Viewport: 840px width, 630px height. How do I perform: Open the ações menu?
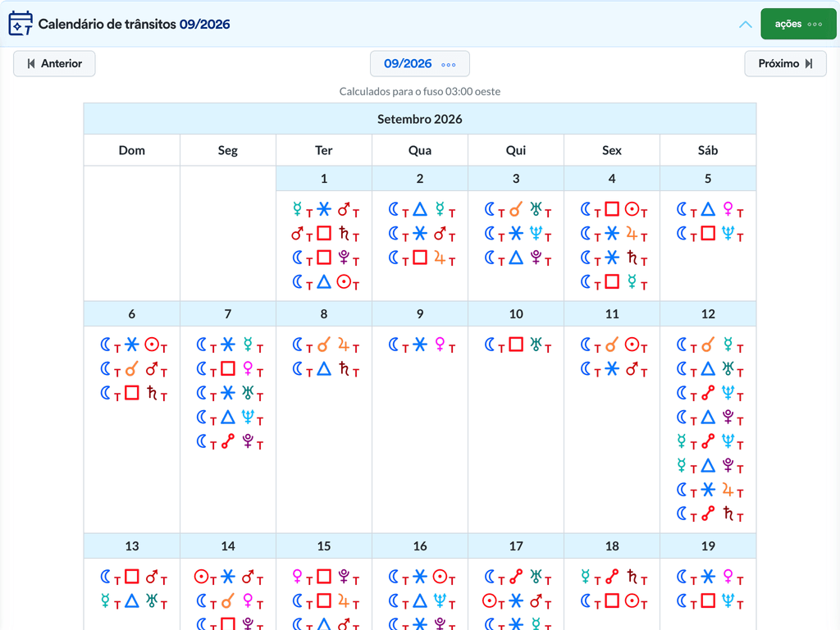(x=798, y=24)
